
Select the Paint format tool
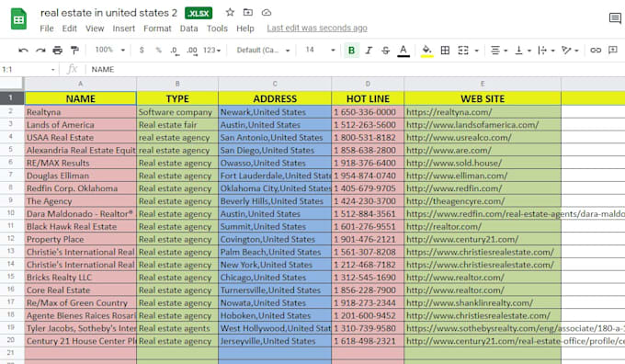(x=74, y=51)
